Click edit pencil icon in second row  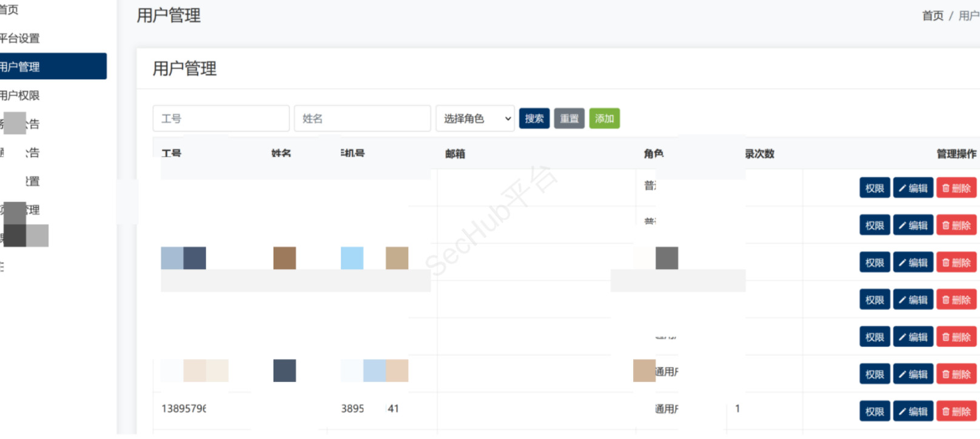pyautogui.click(x=902, y=226)
